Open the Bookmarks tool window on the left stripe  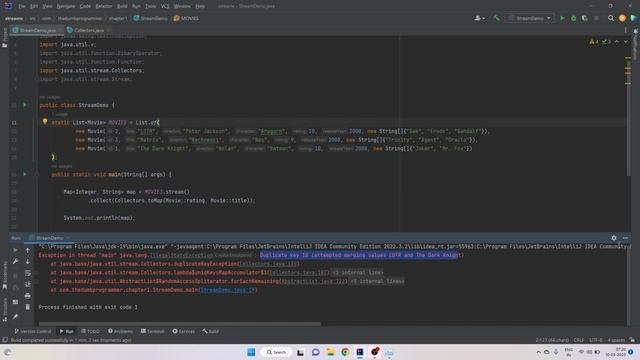pos(4,274)
